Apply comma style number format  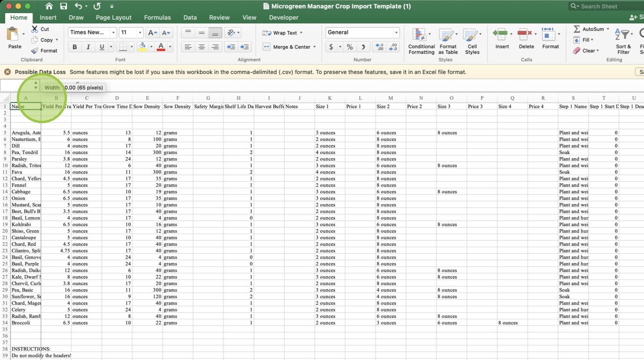point(363,47)
